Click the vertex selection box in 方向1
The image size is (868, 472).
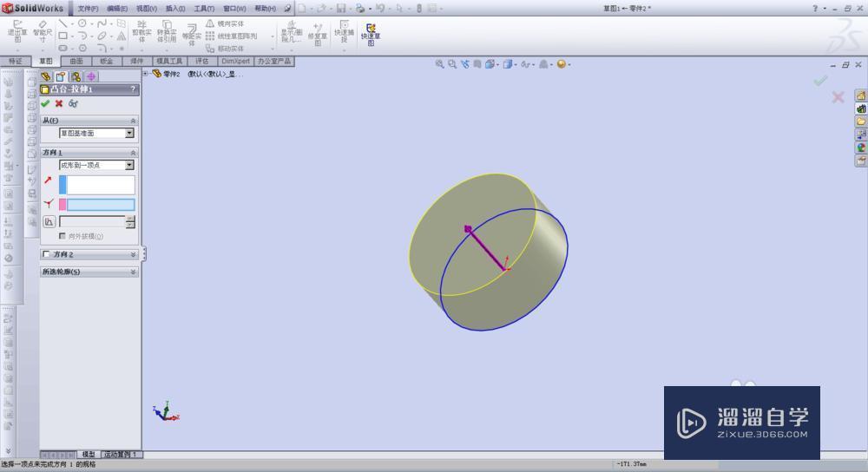[x=100, y=205]
